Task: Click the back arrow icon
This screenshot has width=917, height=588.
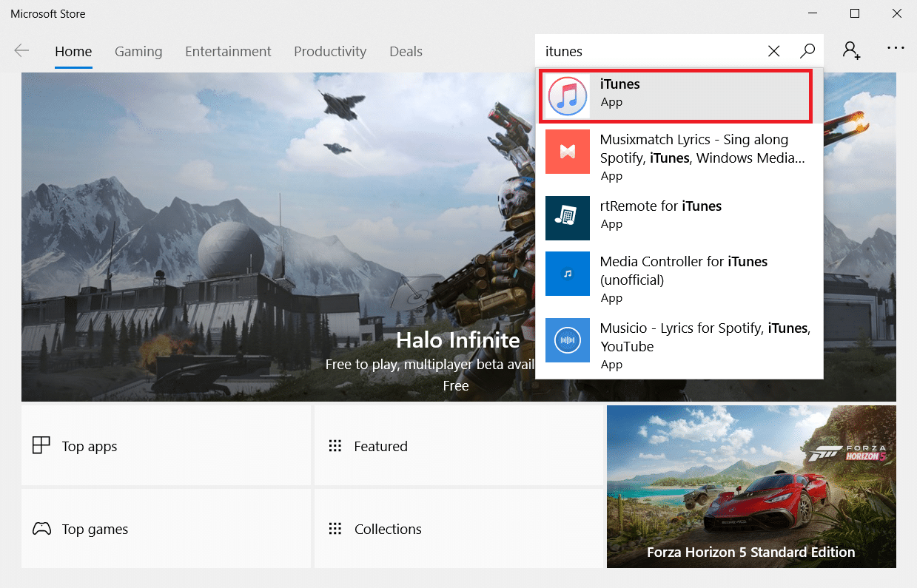Action: coord(21,51)
